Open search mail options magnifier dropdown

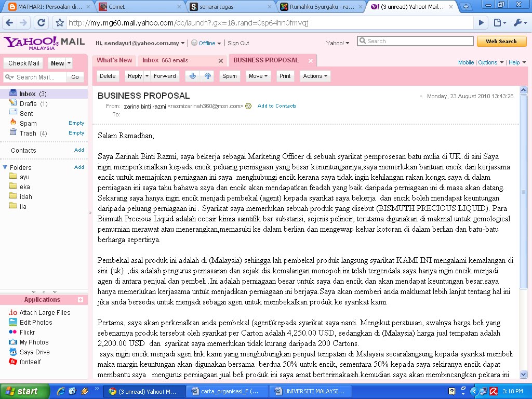[9, 77]
